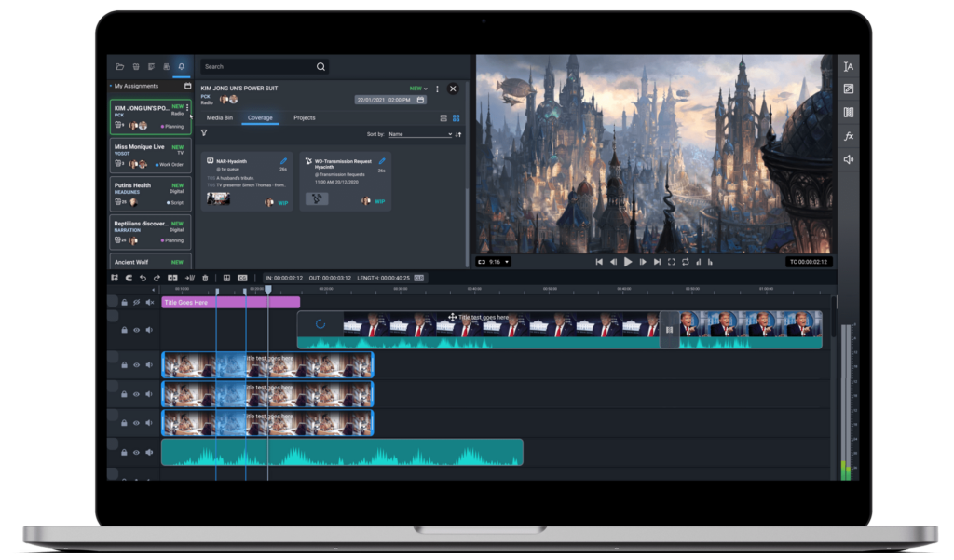This screenshot has height=560, width=954.
Task: Click the filter funnel icon in Coverage
Action: 204,133
